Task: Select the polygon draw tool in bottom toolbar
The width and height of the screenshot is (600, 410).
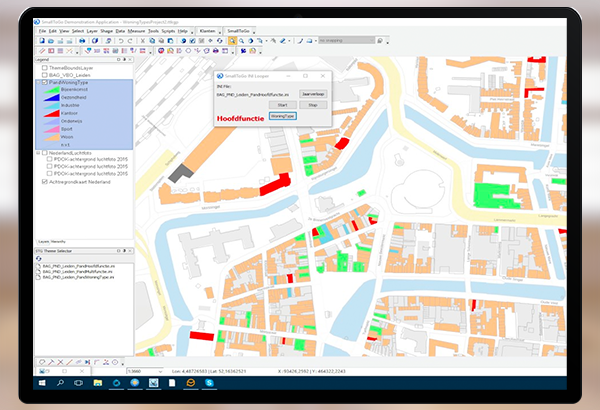Action: click(42, 362)
